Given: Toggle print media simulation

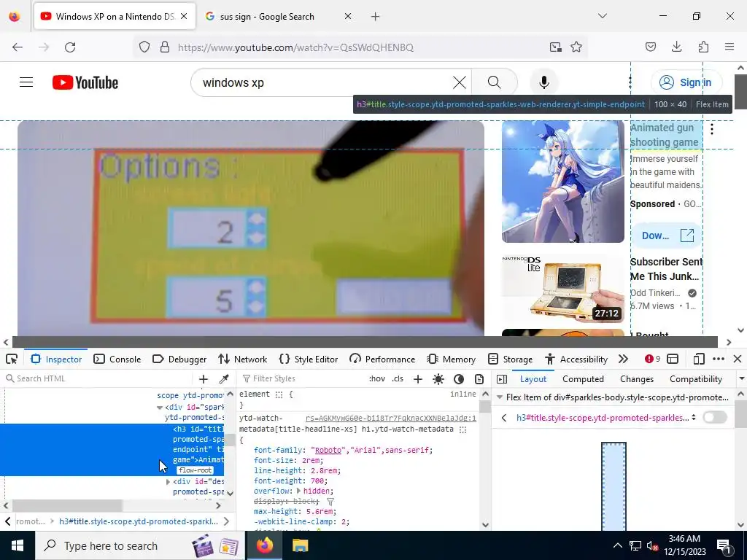Looking at the screenshot, I should (x=479, y=379).
